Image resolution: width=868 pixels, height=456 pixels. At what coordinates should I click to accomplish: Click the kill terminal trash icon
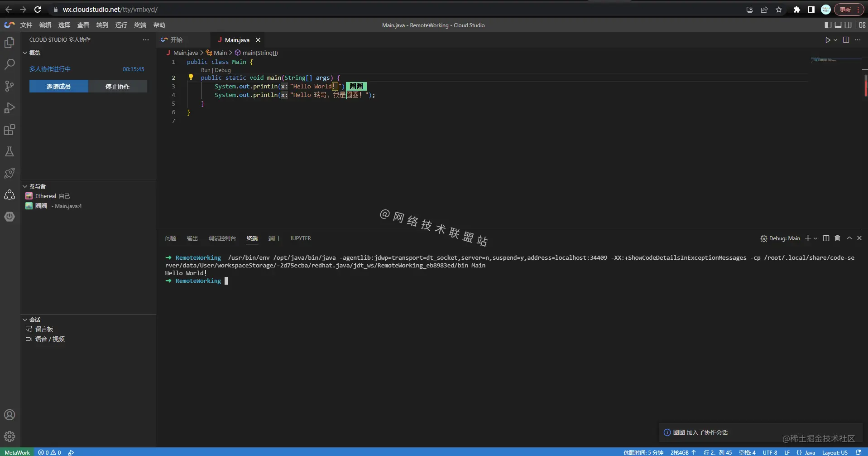point(837,238)
